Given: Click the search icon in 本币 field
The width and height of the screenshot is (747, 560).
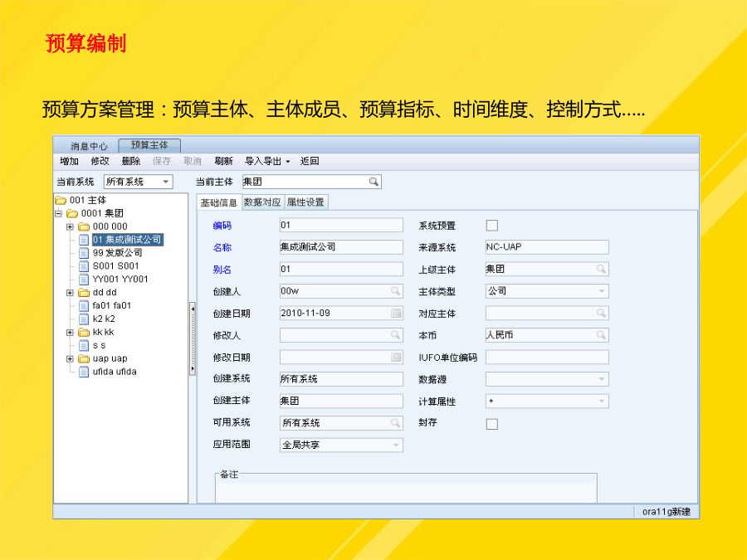Looking at the screenshot, I should pos(601,336).
